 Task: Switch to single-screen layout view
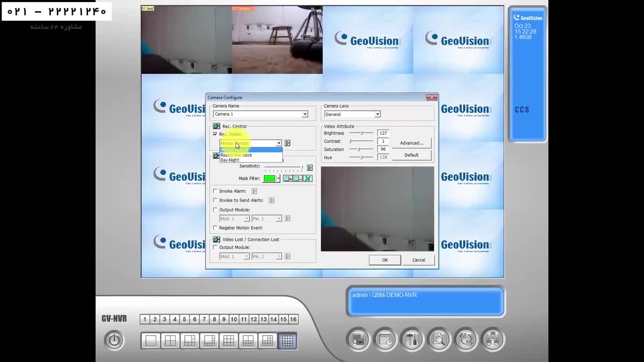point(150,341)
